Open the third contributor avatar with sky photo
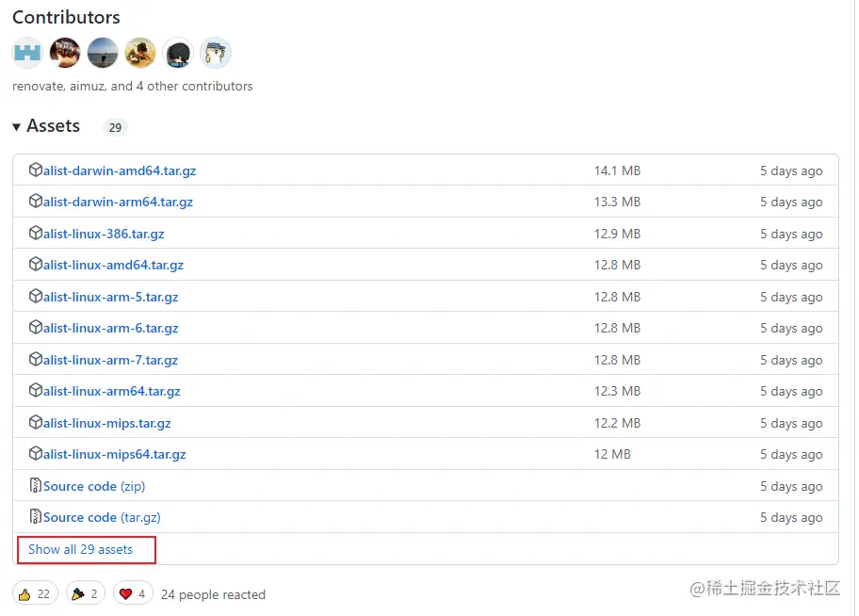859x616 pixels. 103,53
